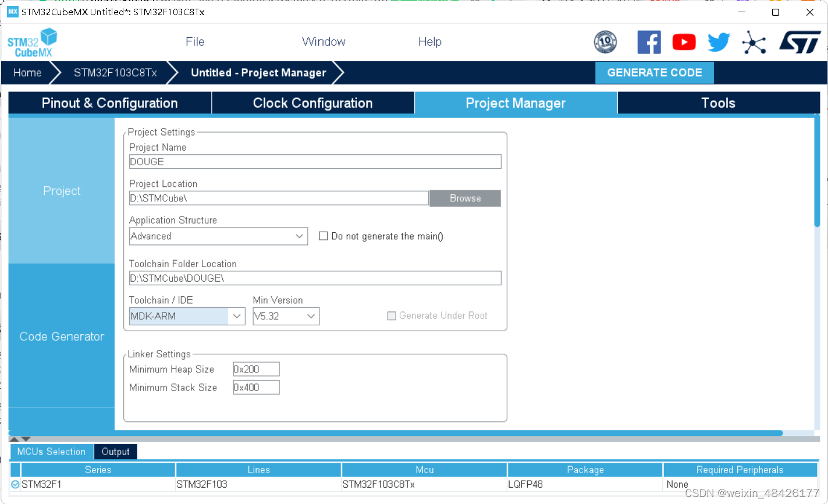Click the Toolchain Folder Location field
The image size is (828, 504).
[315, 278]
